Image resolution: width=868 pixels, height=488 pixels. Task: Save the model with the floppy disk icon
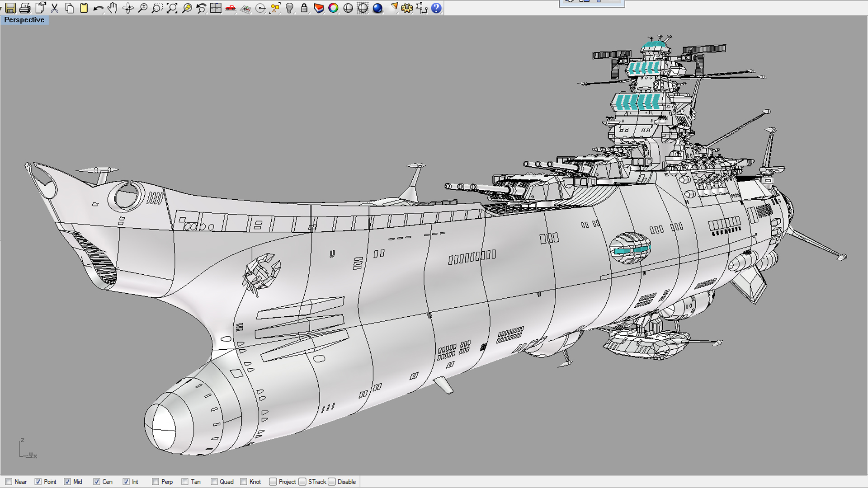(x=10, y=8)
